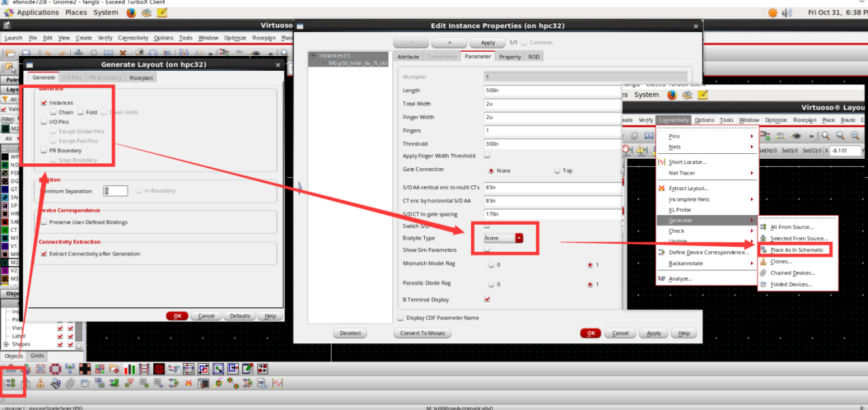Click the V2 layer color swatch

[6, 270]
